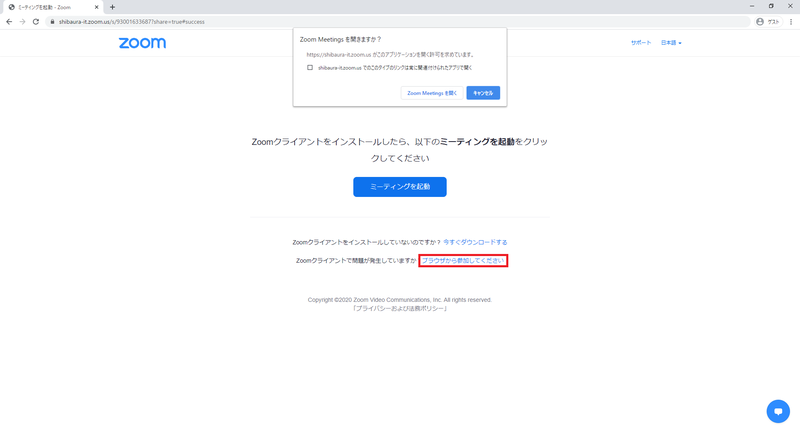Check the always-open-links checkbox in the dialog
The height and width of the screenshot is (433, 800).
click(310, 67)
